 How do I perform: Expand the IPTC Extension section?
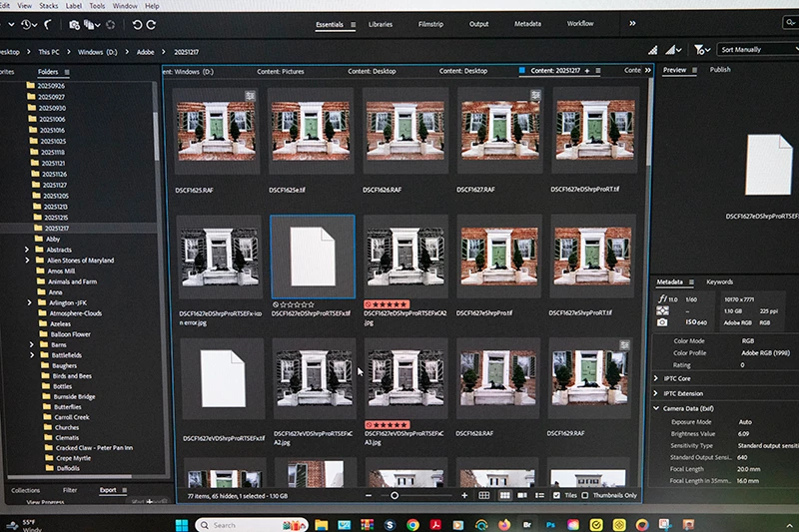pos(656,393)
